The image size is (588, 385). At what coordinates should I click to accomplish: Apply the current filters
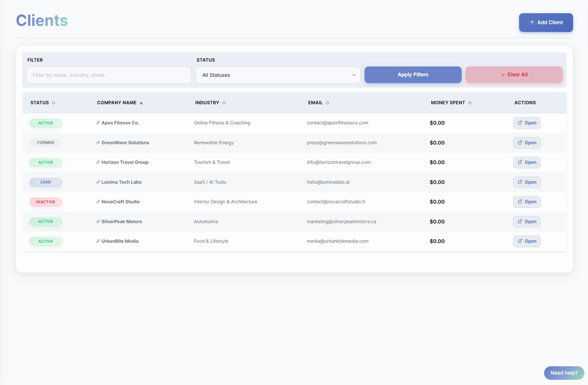412,74
